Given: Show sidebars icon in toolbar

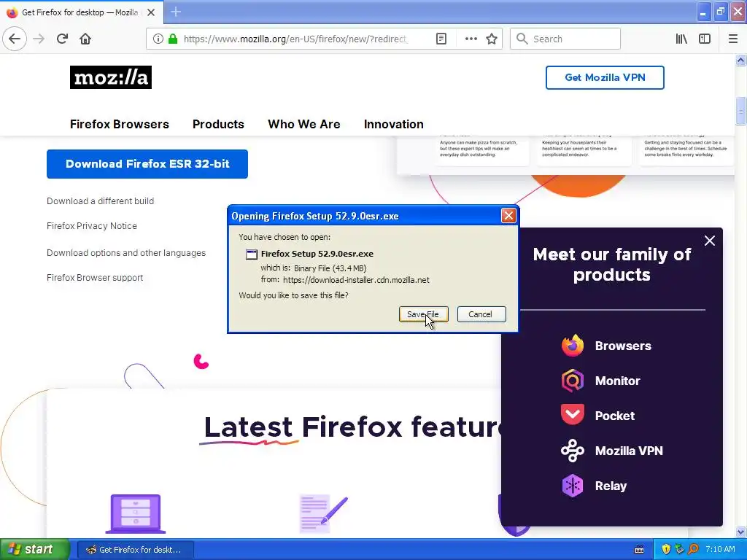Looking at the screenshot, I should (705, 39).
